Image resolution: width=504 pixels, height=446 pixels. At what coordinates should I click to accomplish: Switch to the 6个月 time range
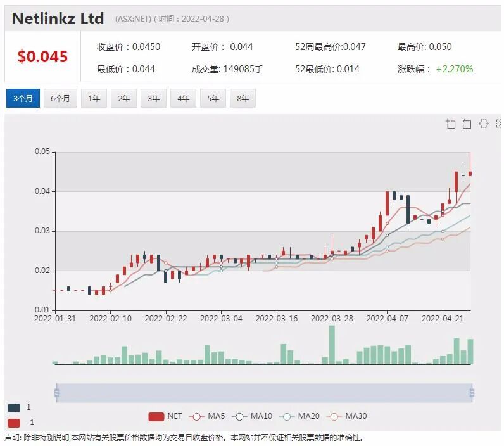[x=60, y=98]
